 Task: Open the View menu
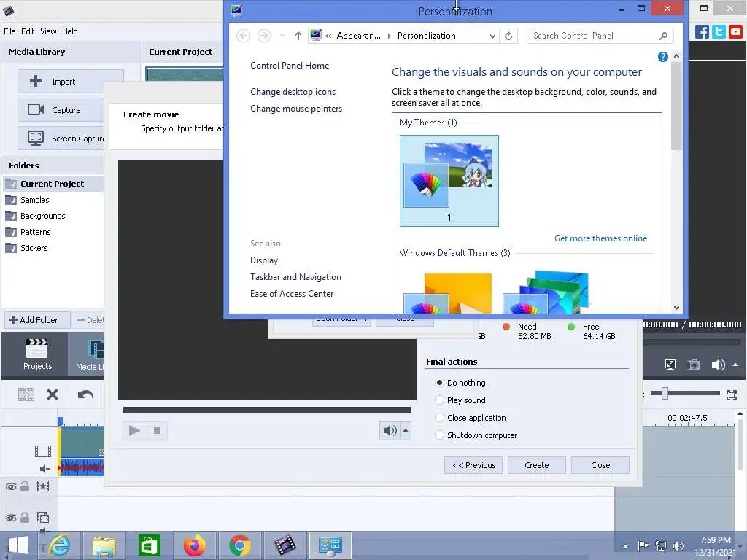[x=48, y=31]
